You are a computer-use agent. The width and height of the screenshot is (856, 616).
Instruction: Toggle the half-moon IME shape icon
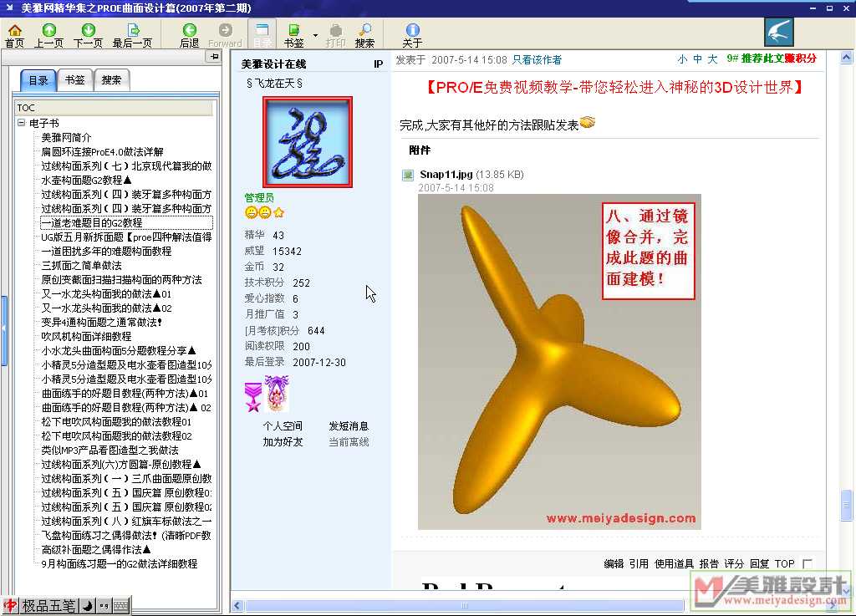pyautogui.click(x=87, y=606)
